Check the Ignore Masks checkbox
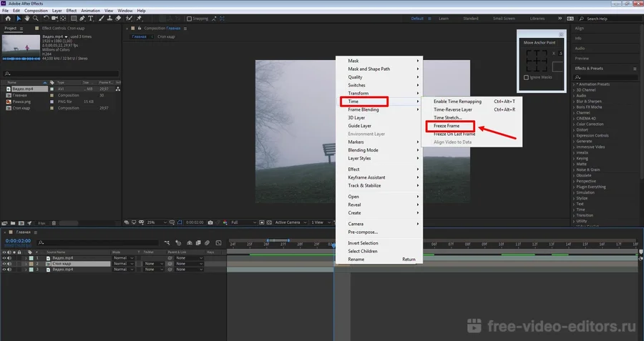 pos(526,77)
